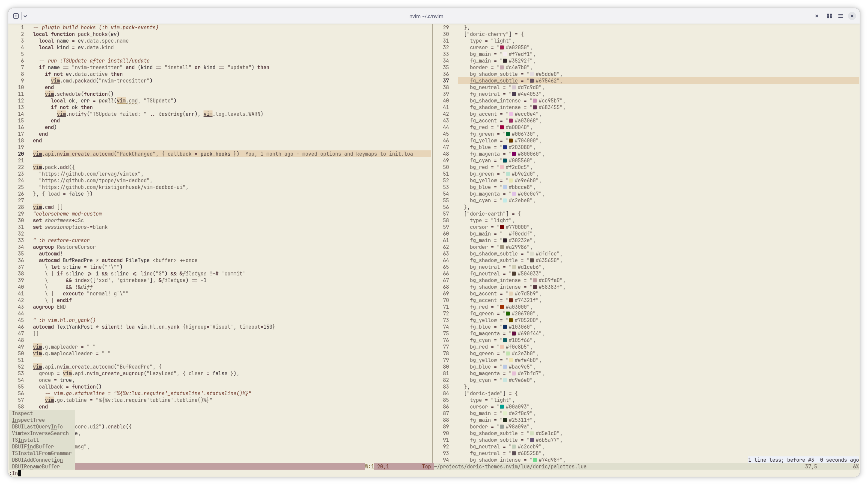Click the highlighted line number 37
This screenshot has width=868, height=485.
point(446,81)
